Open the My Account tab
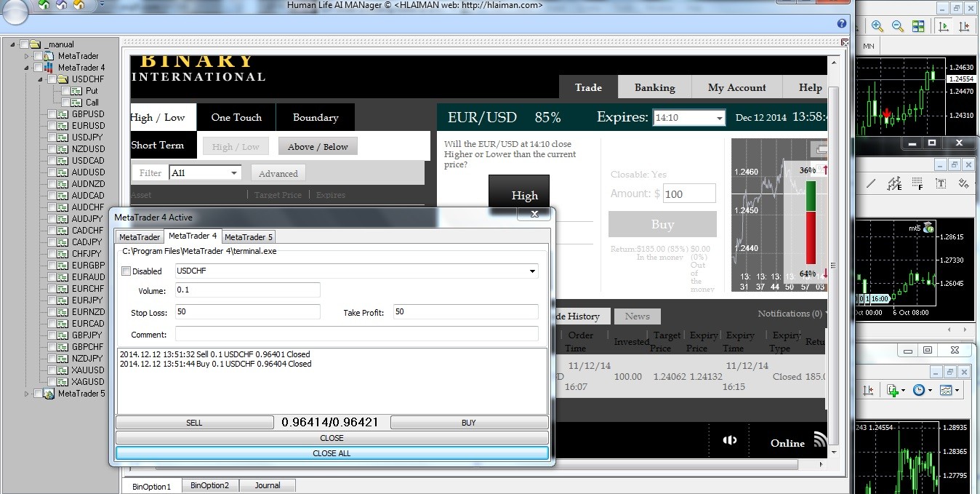Viewport: 980px width, 494px height. (736, 87)
